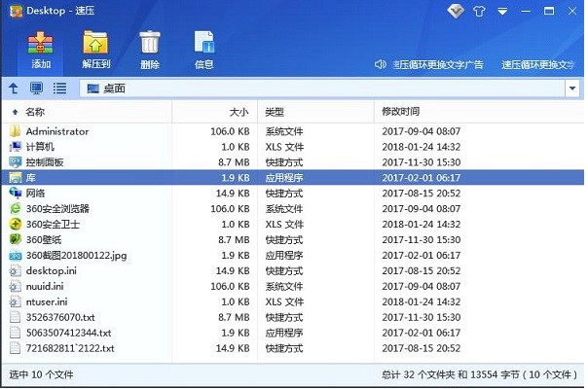Viewport: 588px width, 389px height.
Task: Click the date 2017-08-15 20:52 in 网络 row
Action: click(422, 193)
